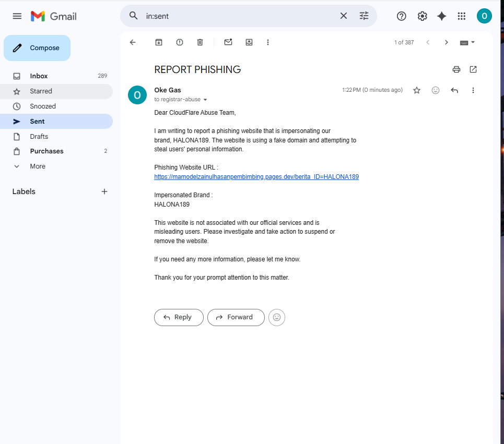
Task: Open search options filter icon
Action: coord(364,16)
